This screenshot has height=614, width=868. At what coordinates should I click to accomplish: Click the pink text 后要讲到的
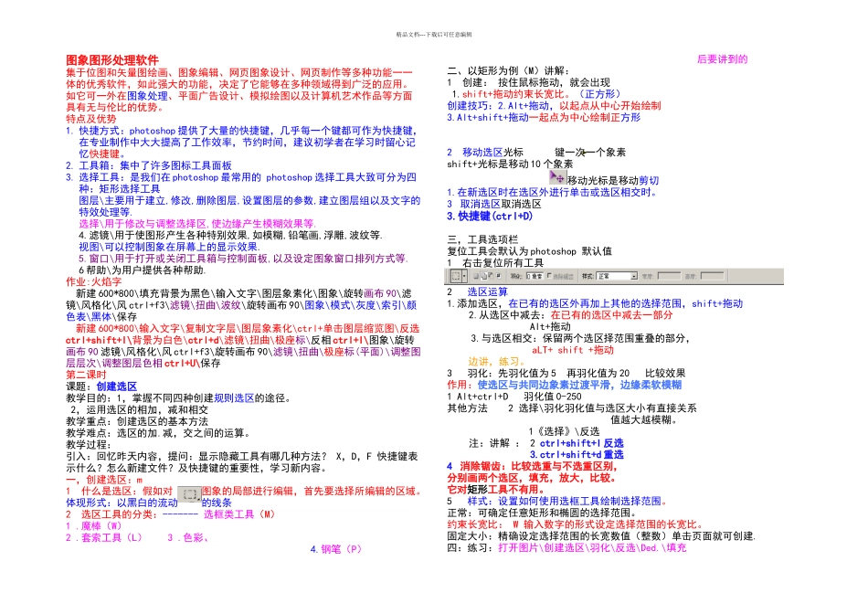click(723, 59)
